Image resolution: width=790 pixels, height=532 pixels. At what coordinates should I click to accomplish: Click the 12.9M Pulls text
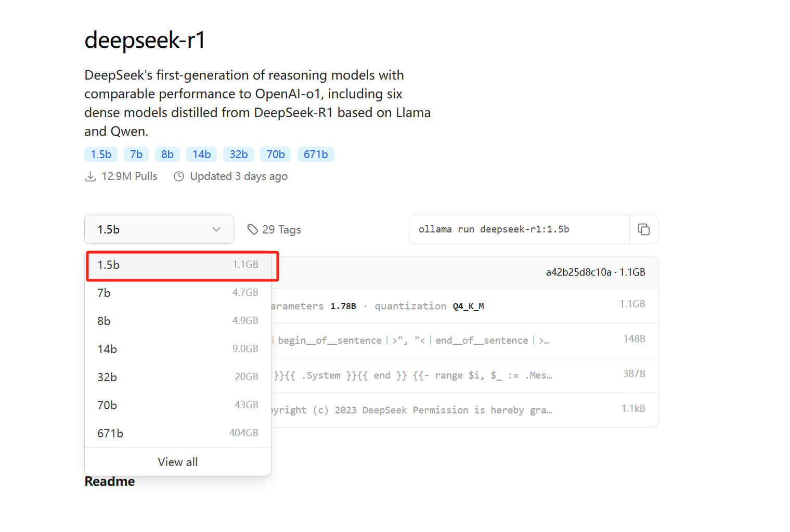[x=129, y=176]
